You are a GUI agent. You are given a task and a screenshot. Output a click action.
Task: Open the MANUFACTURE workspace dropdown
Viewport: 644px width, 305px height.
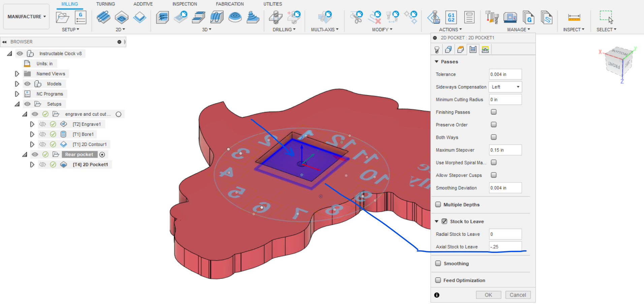[27, 16]
